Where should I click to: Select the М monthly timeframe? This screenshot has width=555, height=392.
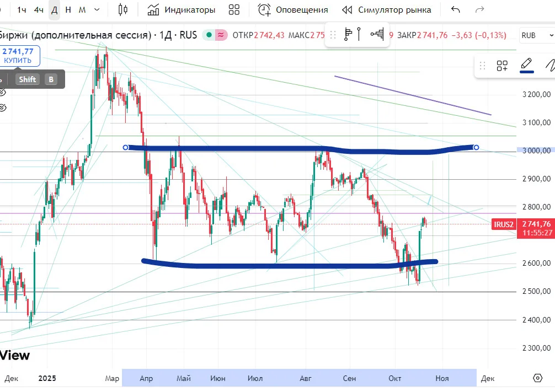[x=82, y=10]
